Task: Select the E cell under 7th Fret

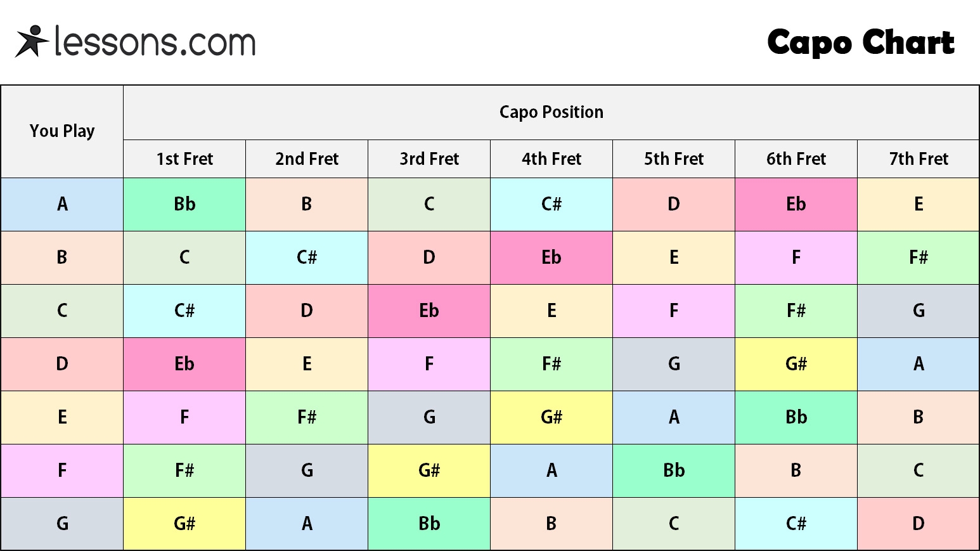Action: click(x=919, y=204)
